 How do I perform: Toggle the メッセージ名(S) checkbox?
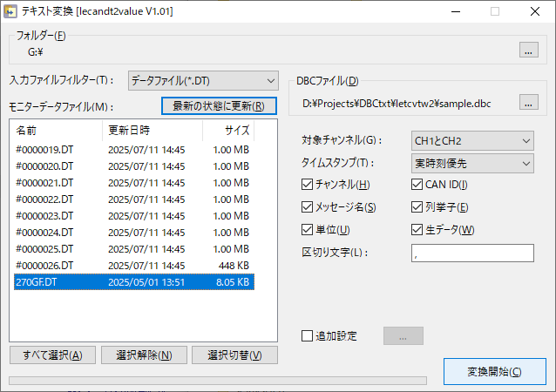[x=307, y=207]
